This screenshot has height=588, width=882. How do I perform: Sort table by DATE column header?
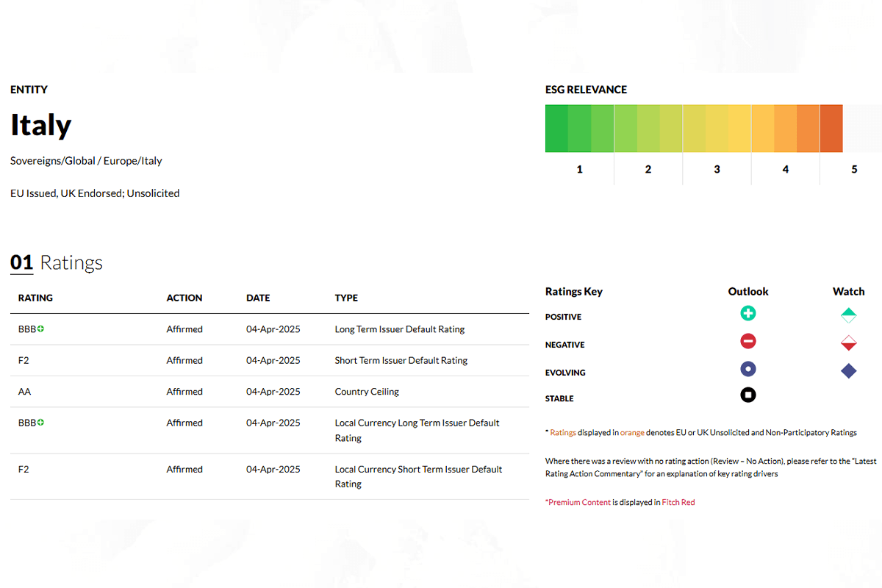tap(258, 298)
